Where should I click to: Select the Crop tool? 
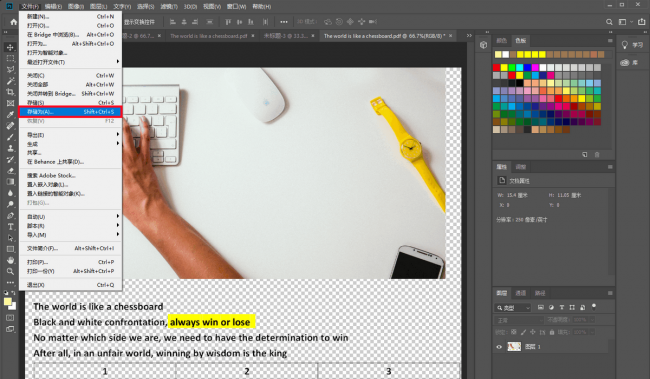[x=10, y=92]
